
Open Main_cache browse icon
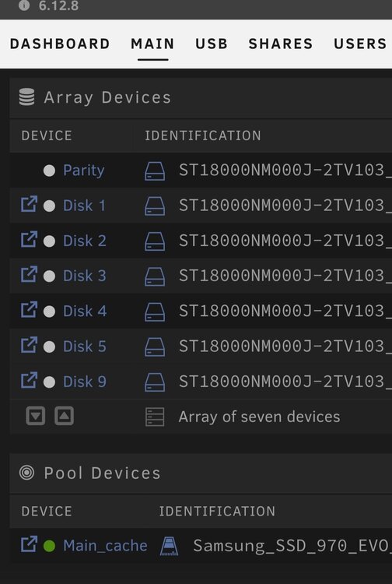(29, 544)
